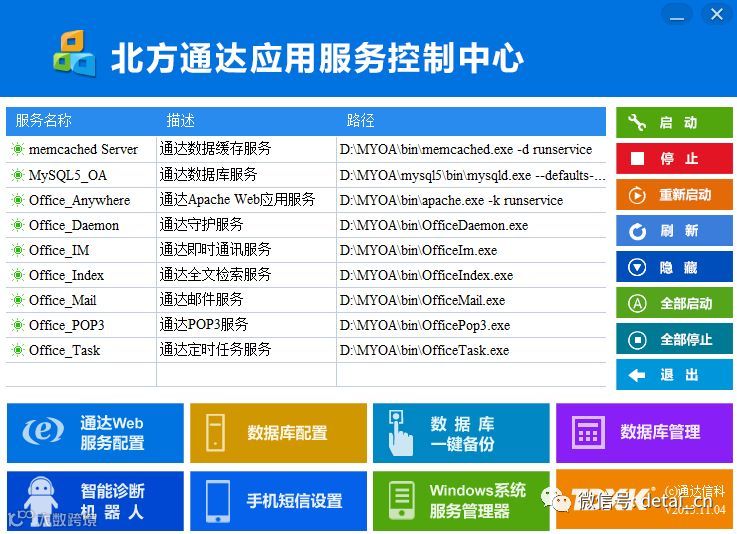
Task: Click the circled square icon on 全部停止
Action: pos(637,339)
